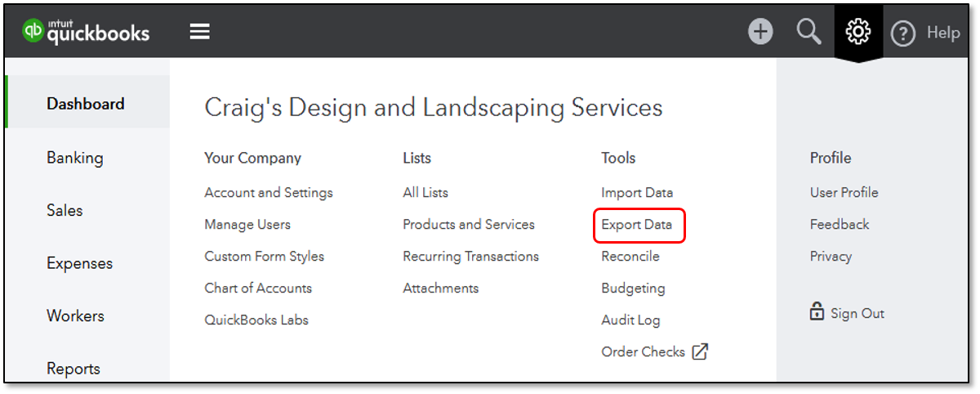Click the Tools column heading
This screenshot has height=394, width=980.
coord(618,158)
